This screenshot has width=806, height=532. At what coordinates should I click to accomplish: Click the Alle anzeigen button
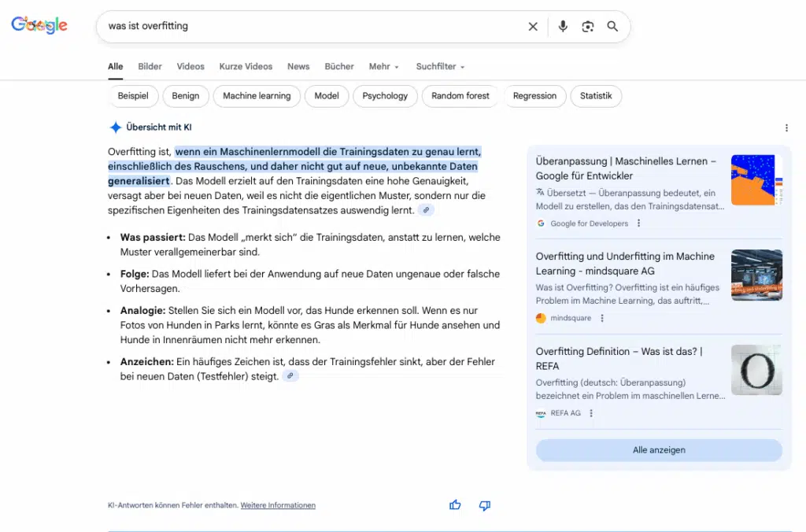point(659,449)
